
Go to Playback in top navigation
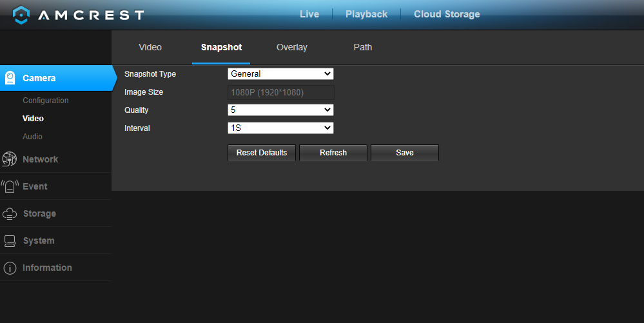366,14
